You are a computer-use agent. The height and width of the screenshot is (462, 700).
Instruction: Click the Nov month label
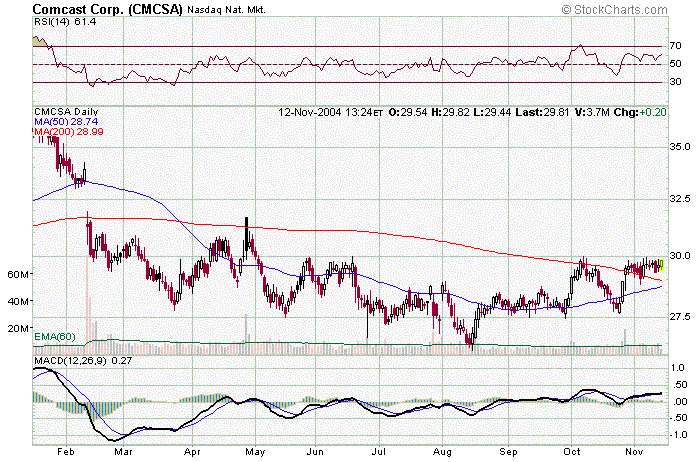634,452
